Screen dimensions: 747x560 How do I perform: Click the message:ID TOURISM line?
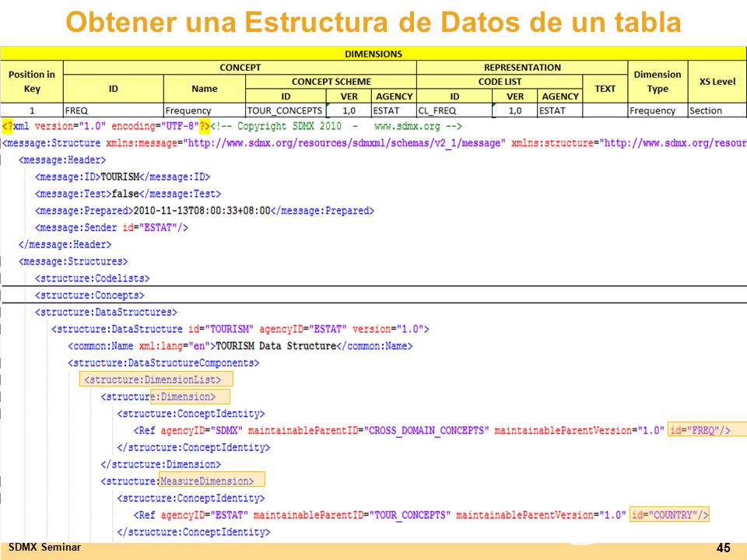(122, 177)
